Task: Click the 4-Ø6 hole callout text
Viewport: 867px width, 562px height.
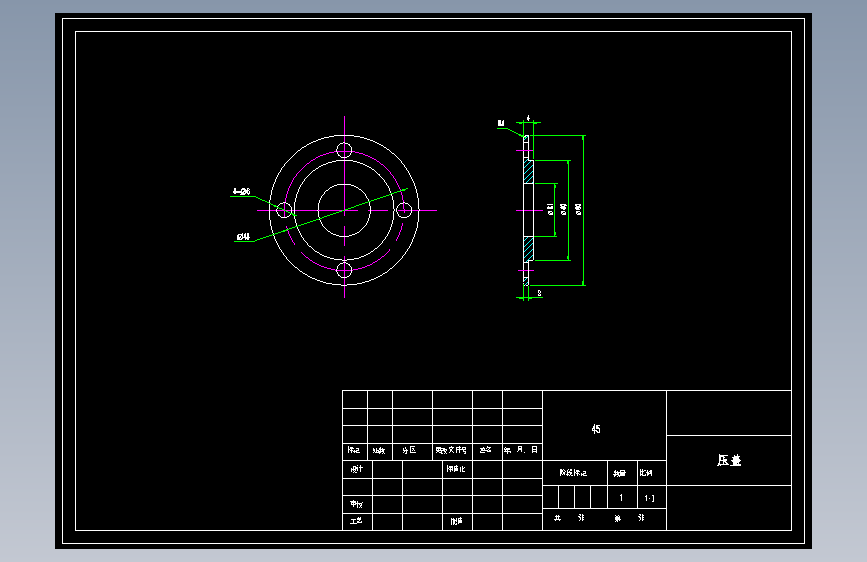Action: 242,191
